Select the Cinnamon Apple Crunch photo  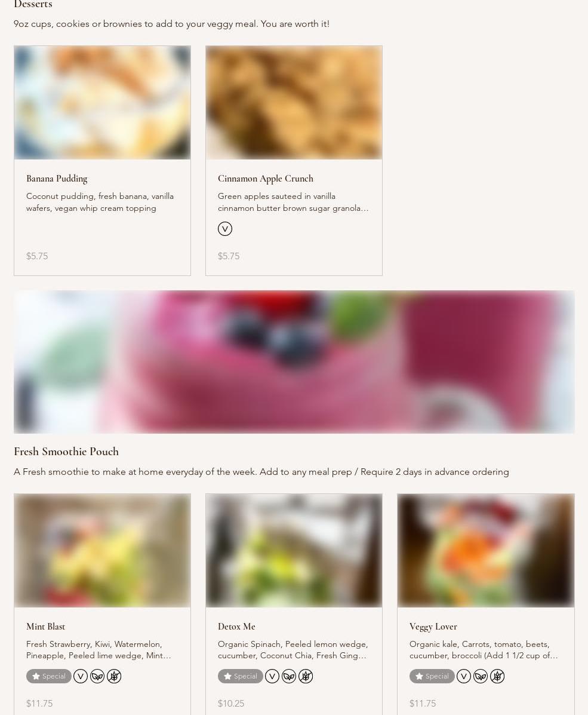pyautogui.click(x=294, y=103)
